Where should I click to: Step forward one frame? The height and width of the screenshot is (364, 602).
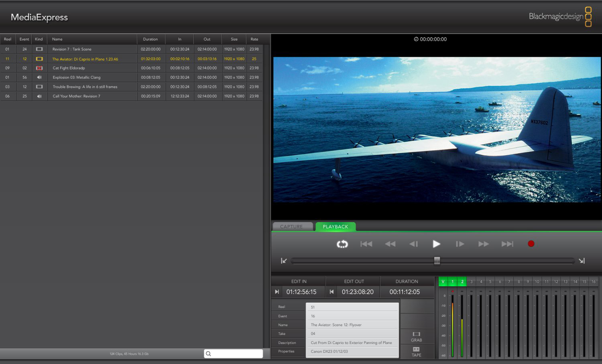click(x=460, y=244)
